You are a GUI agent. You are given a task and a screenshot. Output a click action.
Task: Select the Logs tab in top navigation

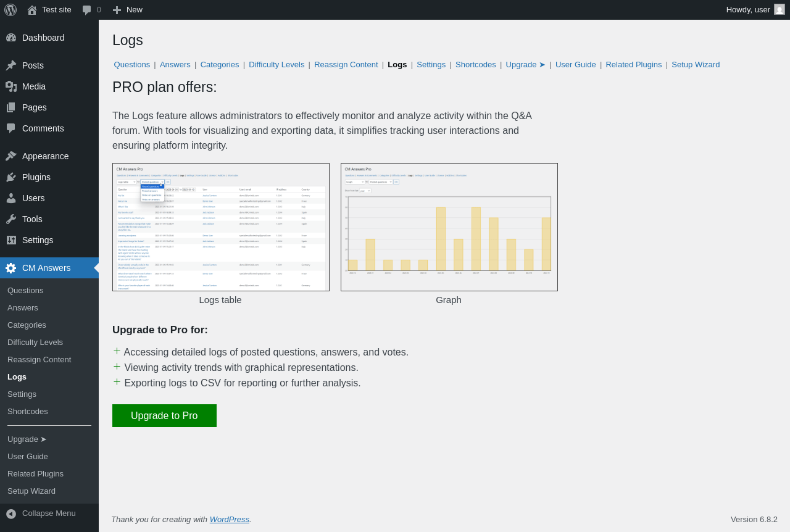tap(397, 64)
